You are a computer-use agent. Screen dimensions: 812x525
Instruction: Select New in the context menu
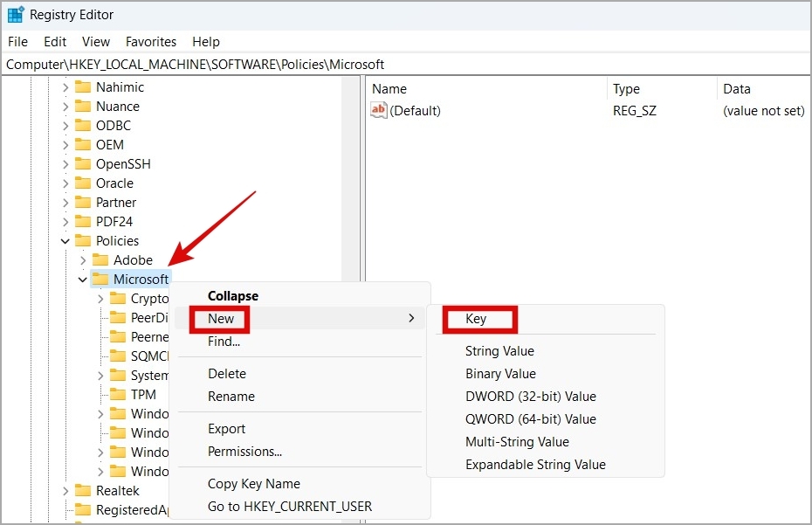point(299,318)
